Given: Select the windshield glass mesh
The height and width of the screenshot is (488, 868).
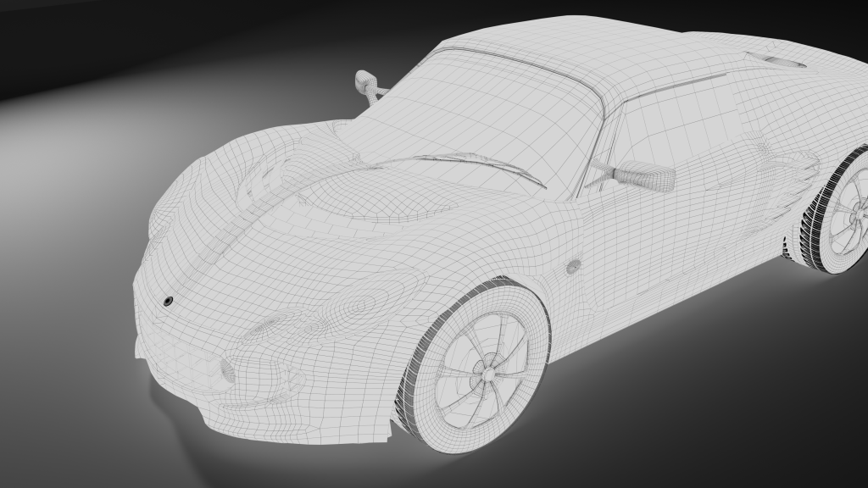Looking at the screenshot, I should point(492,110).
